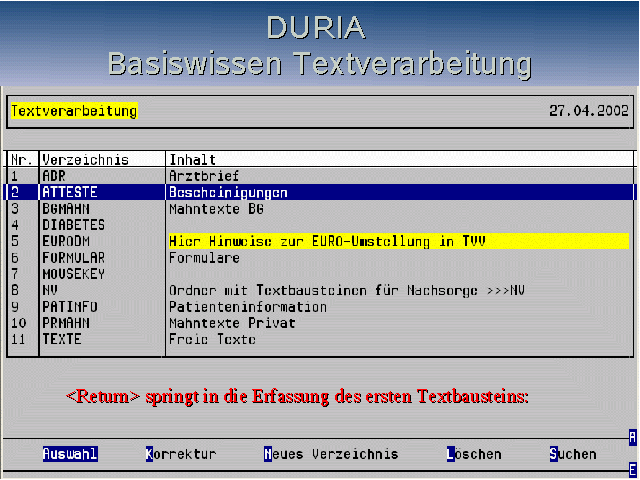Screen dimensions: 640x480
Task: Select directory BGMAHN
Action: click(66, 209)
